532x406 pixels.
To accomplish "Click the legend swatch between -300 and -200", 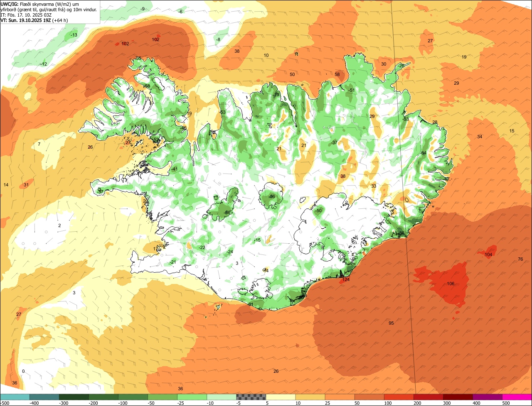I will 74,397.
